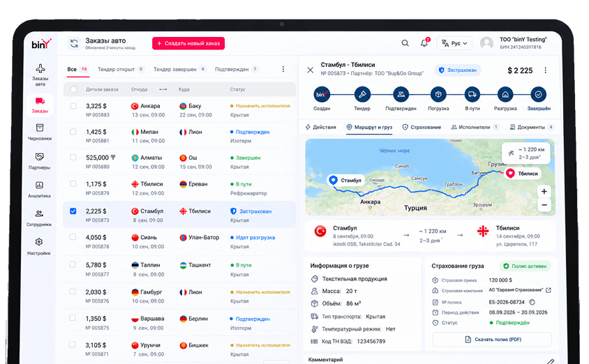This screenshot has height=364, width=589.
Task: Click the binY logo
Action: (41, 44)
